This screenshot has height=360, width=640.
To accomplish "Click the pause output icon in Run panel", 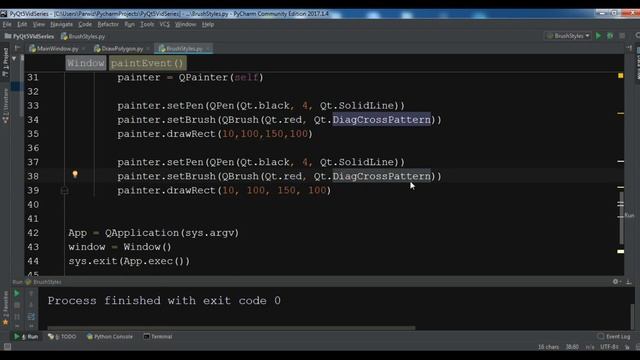I will [x=17, y=317].
